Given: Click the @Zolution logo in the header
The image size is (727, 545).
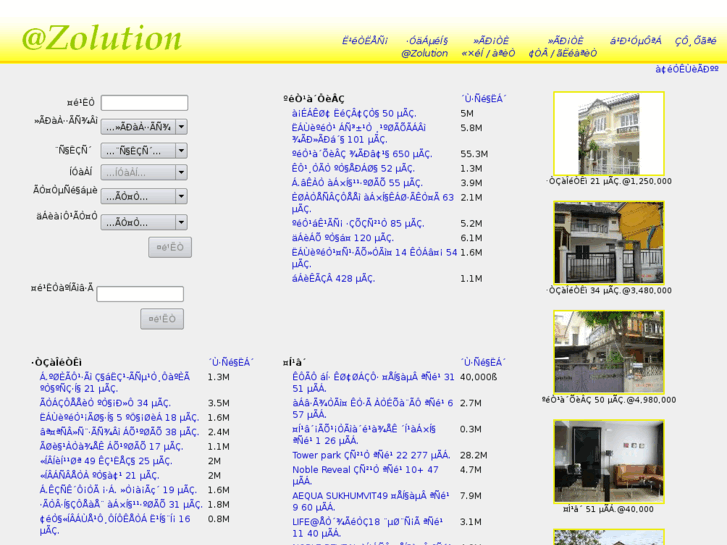Looking at the screenshot, I should tap(102, 38).
